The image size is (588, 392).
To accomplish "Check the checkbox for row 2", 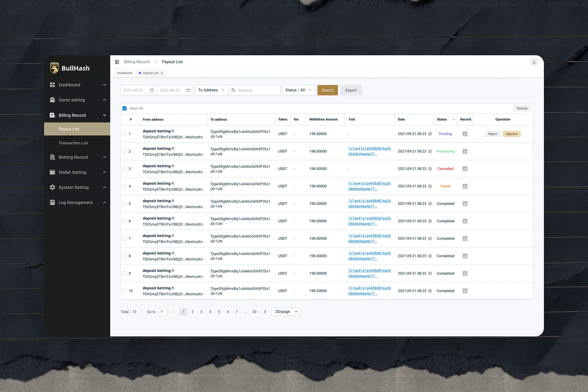I will (125, 151).
